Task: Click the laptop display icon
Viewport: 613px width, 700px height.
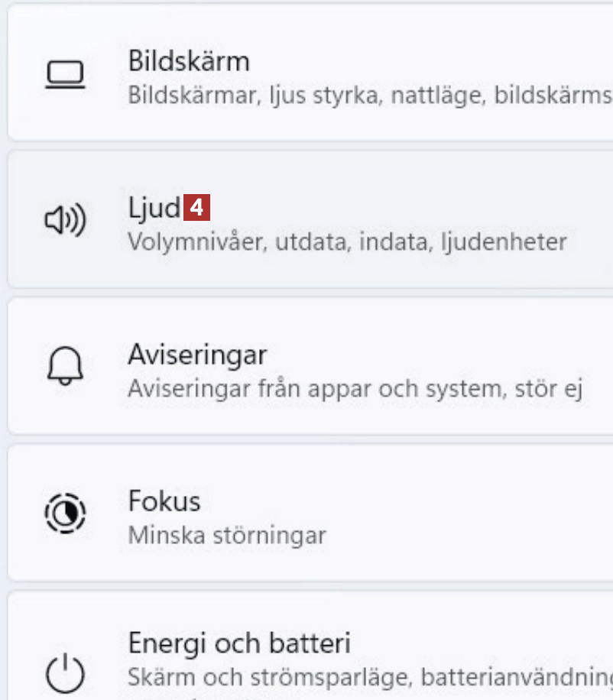Action: (x=65, y=75)
